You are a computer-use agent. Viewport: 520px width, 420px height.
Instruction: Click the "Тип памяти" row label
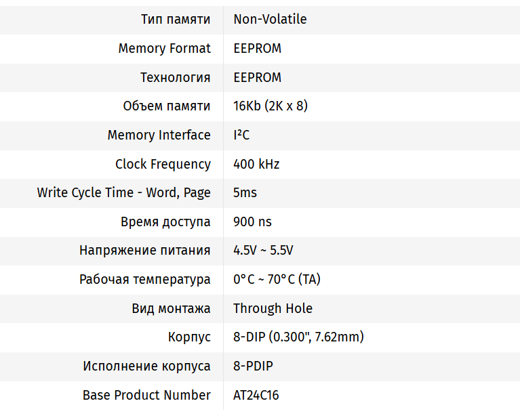tap(175, 19)
